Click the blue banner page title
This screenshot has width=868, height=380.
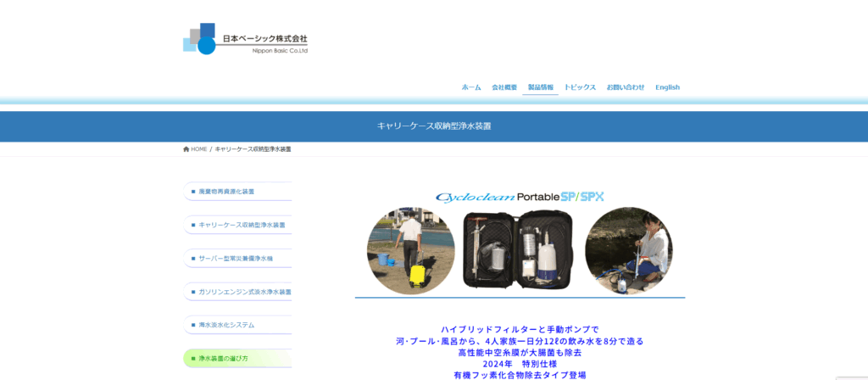pyautogui.click(x=434, y=126)
